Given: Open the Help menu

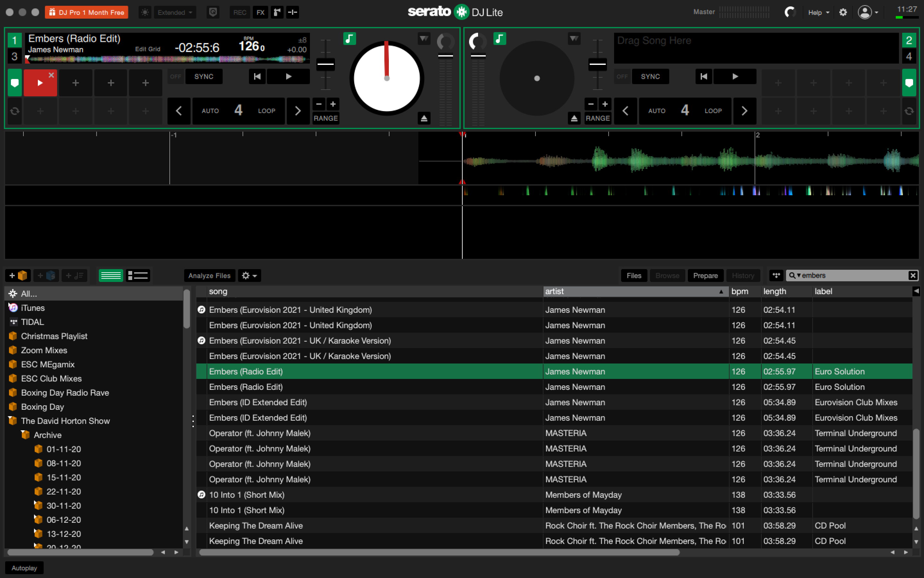Looking at the screenshot, I should 818,12.
